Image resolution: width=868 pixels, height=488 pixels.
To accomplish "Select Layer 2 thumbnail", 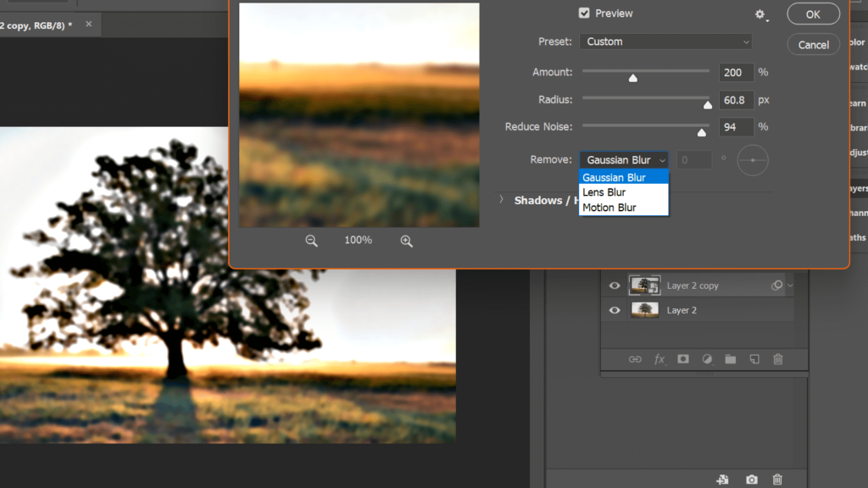I will tap(644, 310).
